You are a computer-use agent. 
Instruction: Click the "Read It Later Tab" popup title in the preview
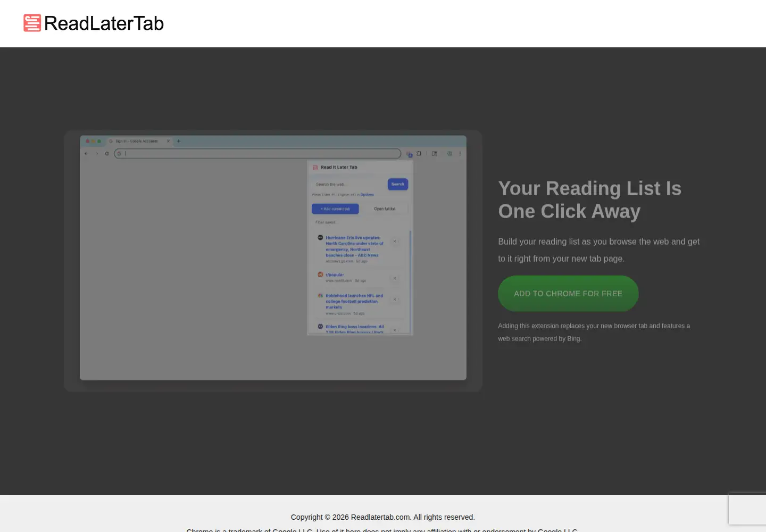pos(339,168)
